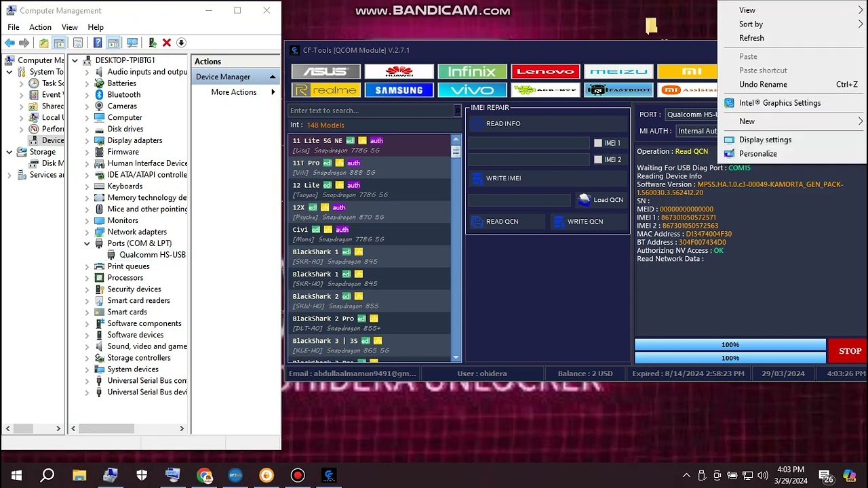868x488 pixels.
Task: Expand the Batteries device category
Action: 87,83
